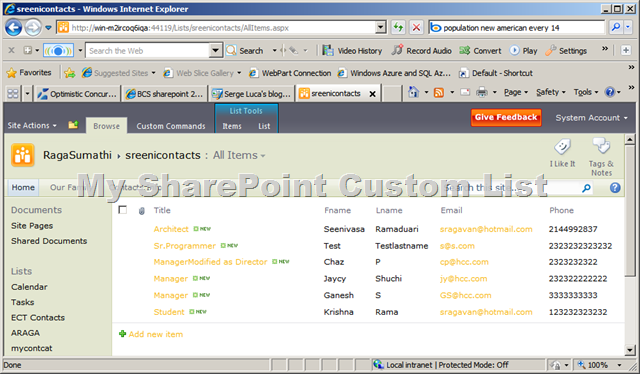The height and width of the screenshot is (374, 640).
Task: Open the Site Actions dropdown
Action: pyautogui.click(x=32, y=125)
